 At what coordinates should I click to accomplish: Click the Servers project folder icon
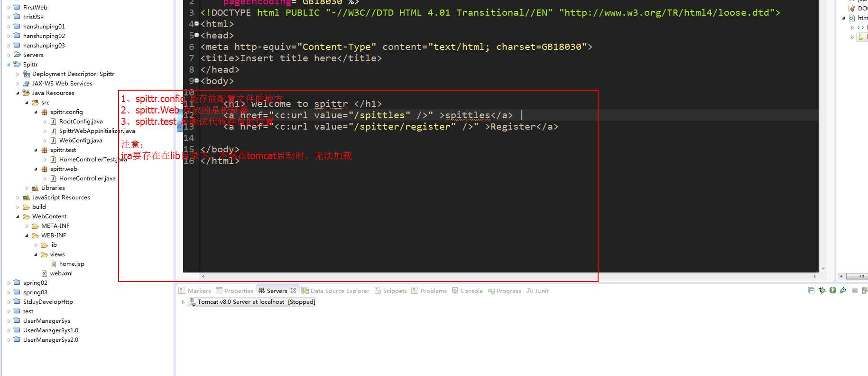point(17,55)
